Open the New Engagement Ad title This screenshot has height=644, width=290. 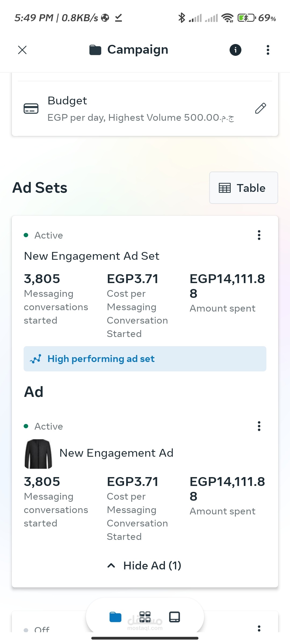pos(116,453)
